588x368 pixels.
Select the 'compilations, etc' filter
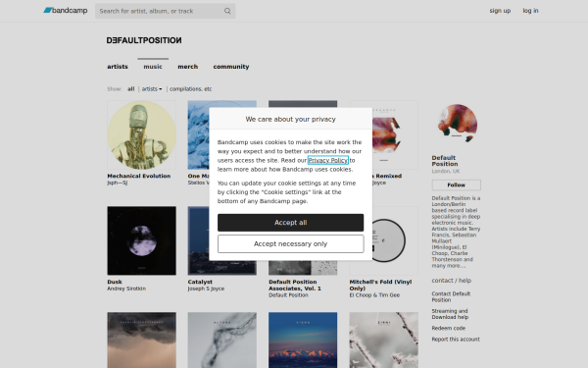coord(190,89)
